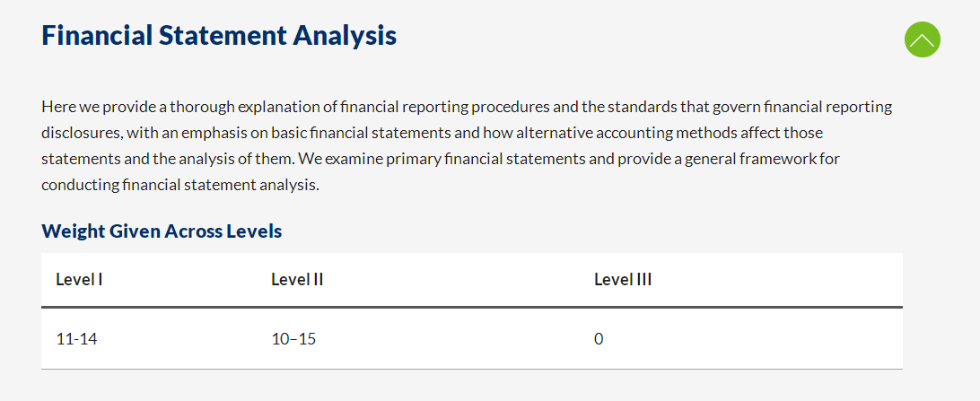The image size is (980, 401).
Task: Click the Level II column header
Action: pyautogui.click(x=297, y=279)
